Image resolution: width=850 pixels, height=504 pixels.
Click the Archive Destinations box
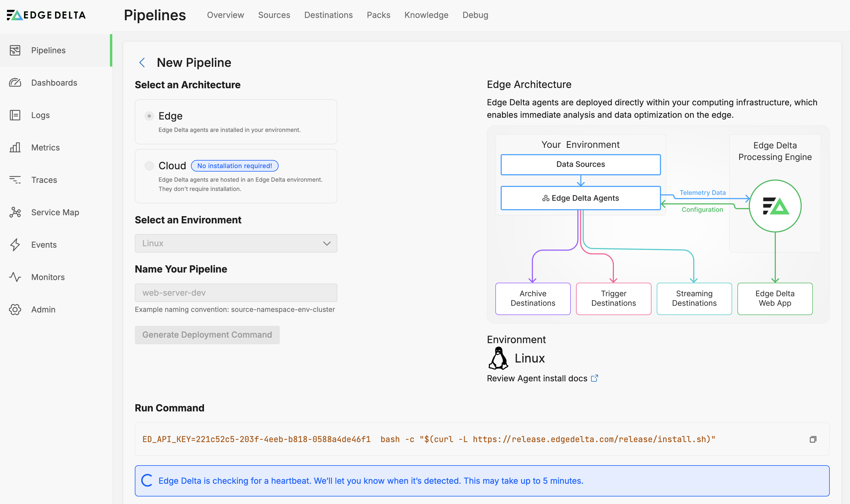[x=533, y=299]
